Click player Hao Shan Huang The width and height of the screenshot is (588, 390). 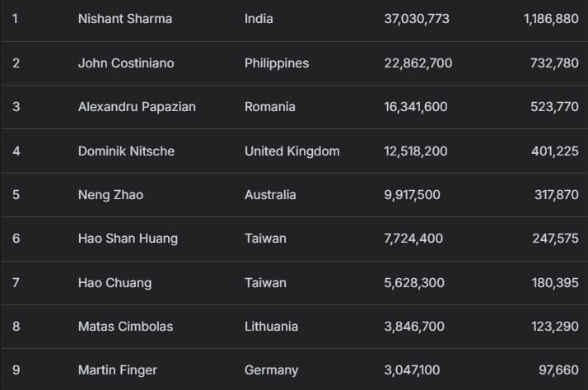(128, 239)
